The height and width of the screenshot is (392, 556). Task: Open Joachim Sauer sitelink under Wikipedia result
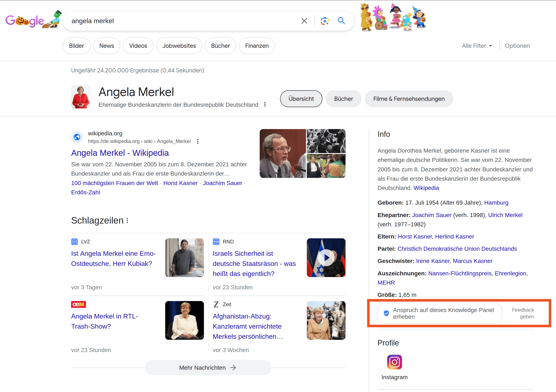tap(222, 183)
